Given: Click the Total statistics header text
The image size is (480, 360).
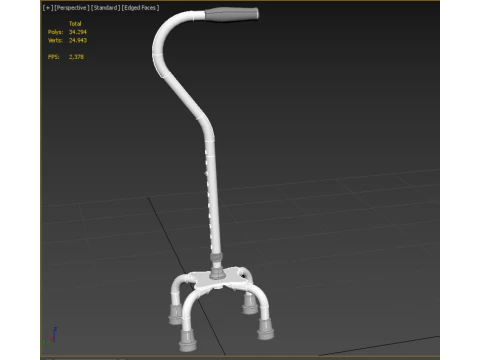Looking at the screenshot, I should click(75, 24).
